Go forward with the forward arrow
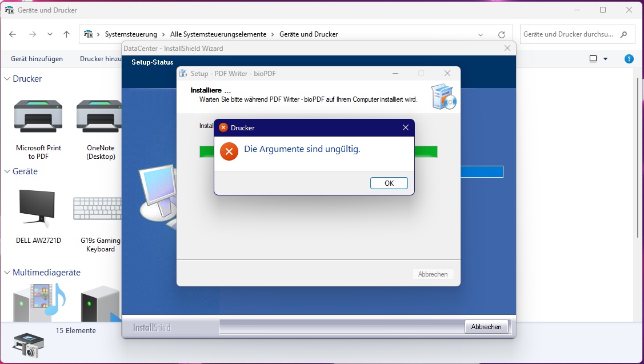644x364 pixels. 33,34
